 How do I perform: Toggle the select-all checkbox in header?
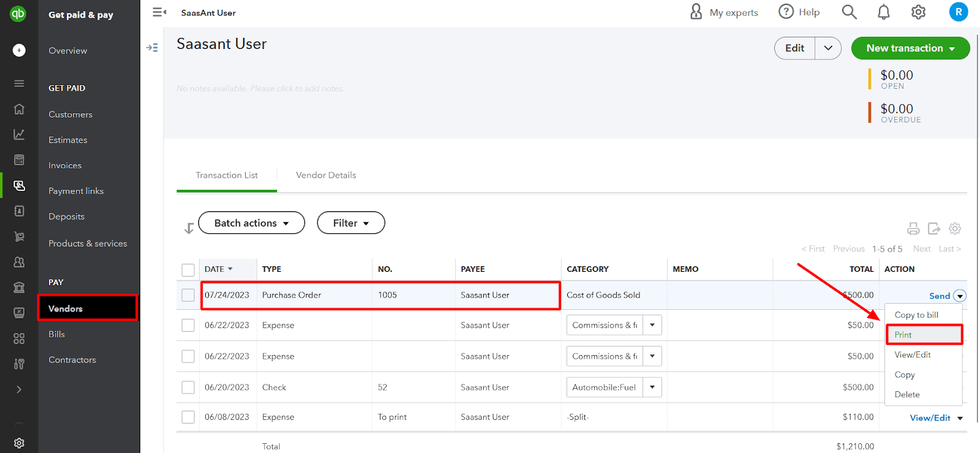click(x=188, y=269)
